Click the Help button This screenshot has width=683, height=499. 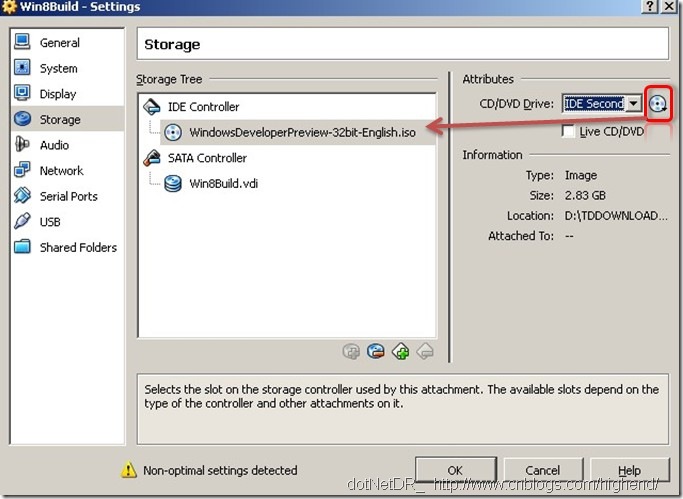[629, 470]
